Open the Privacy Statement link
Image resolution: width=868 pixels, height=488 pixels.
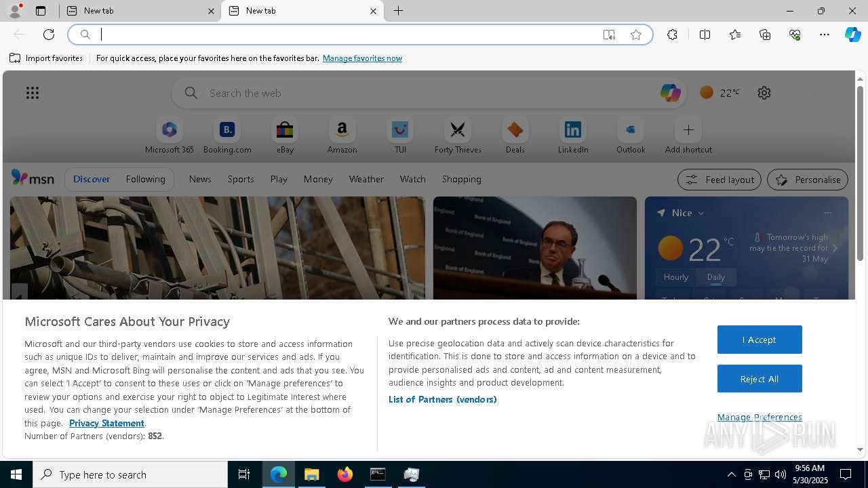coord(106,423)
